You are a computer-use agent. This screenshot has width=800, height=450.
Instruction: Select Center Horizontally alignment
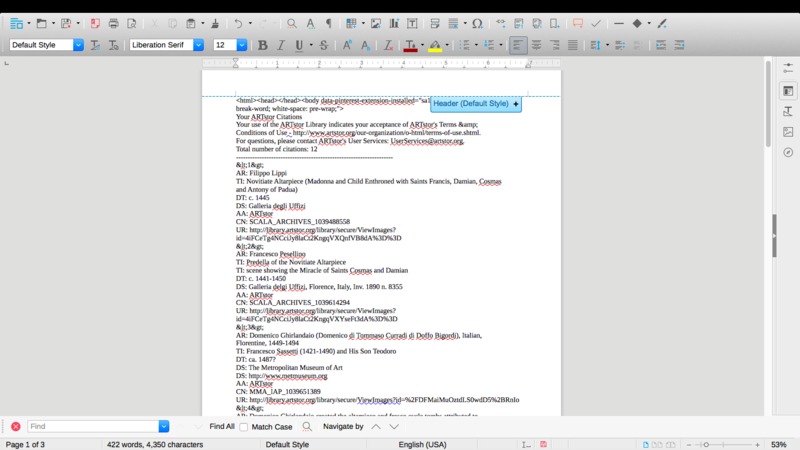536,45
